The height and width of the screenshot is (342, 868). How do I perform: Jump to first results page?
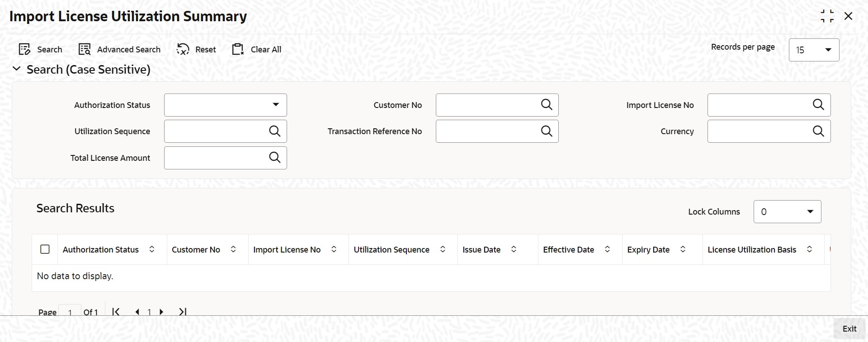pos(116,312)
